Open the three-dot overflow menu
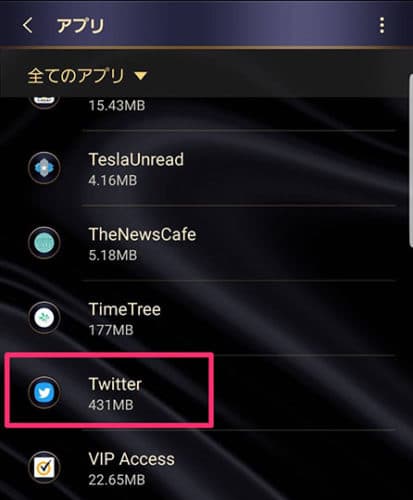The width and height of the screenshot is (413, 500). 382,25
